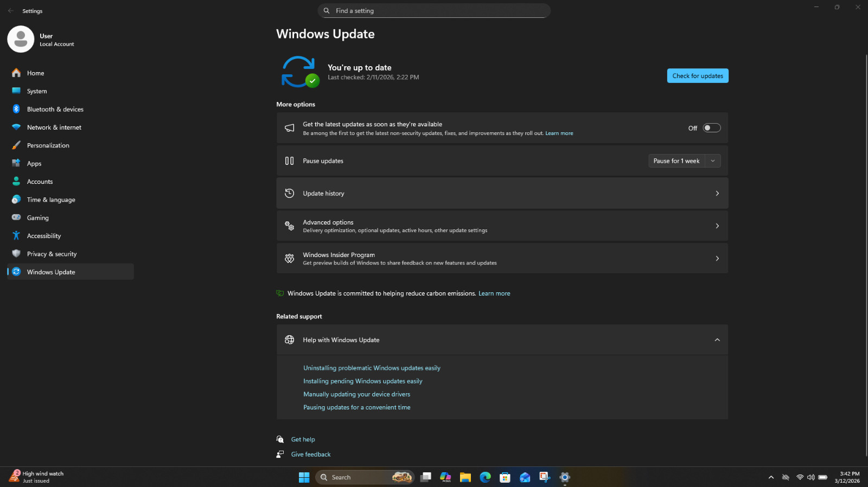
Task: Click the user profile avatar
Action: (21, 39)
